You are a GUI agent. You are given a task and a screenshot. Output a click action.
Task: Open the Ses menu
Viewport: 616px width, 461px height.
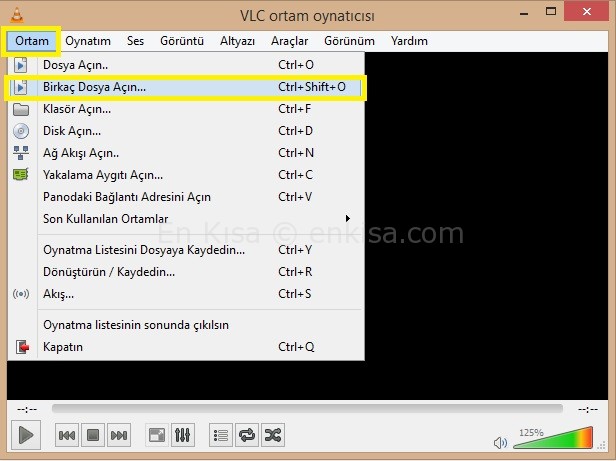[136, 41]
